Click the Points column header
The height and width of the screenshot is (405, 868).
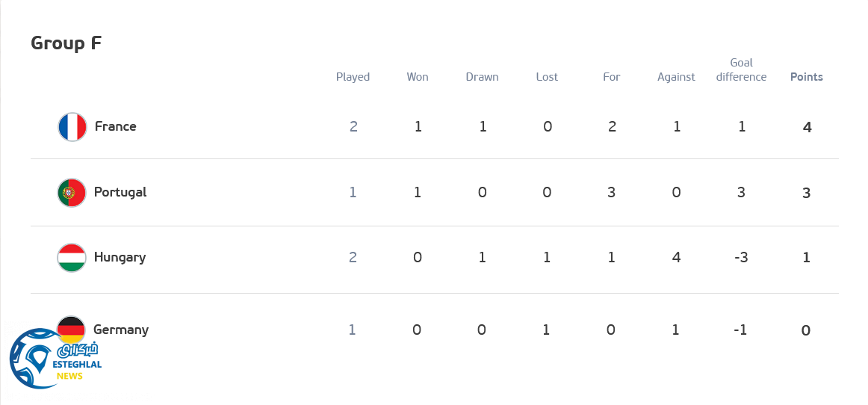coord(806,77)
